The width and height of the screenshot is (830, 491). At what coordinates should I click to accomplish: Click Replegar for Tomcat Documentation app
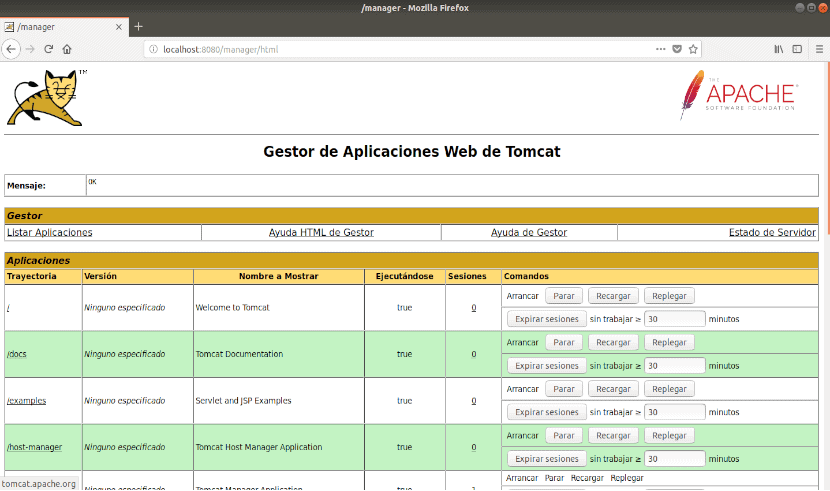(x=669, y=342)
